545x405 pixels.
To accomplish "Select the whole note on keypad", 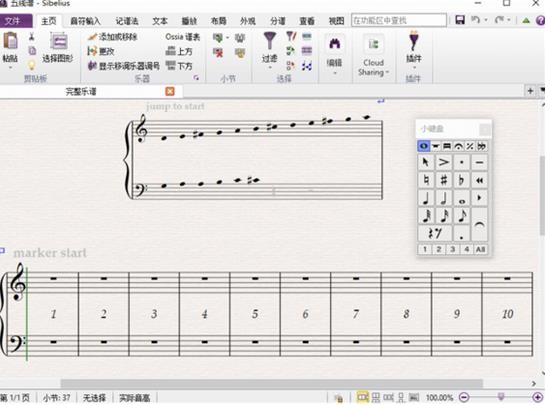I will coord(461,198).
